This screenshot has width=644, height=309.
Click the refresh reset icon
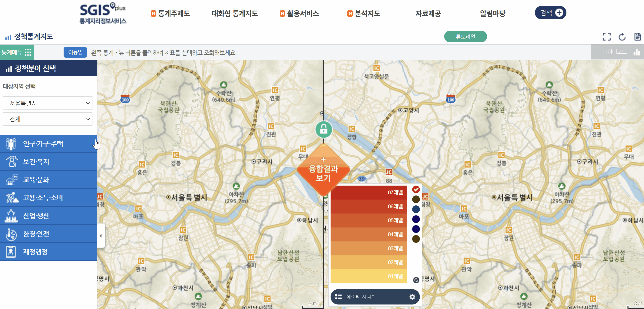click(622, 37)
